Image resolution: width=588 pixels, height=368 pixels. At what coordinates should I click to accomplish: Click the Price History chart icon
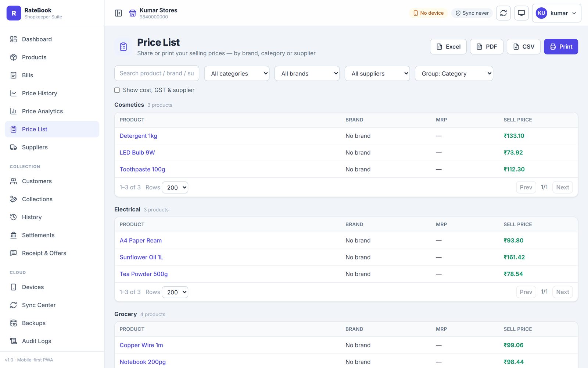[14, 93]
